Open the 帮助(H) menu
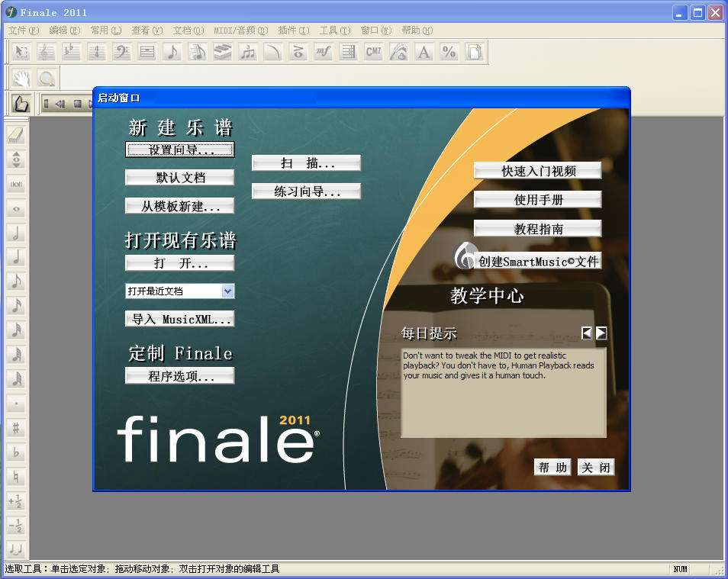The height and width of the screenshot is (579, 728). (x=417, y=31)
